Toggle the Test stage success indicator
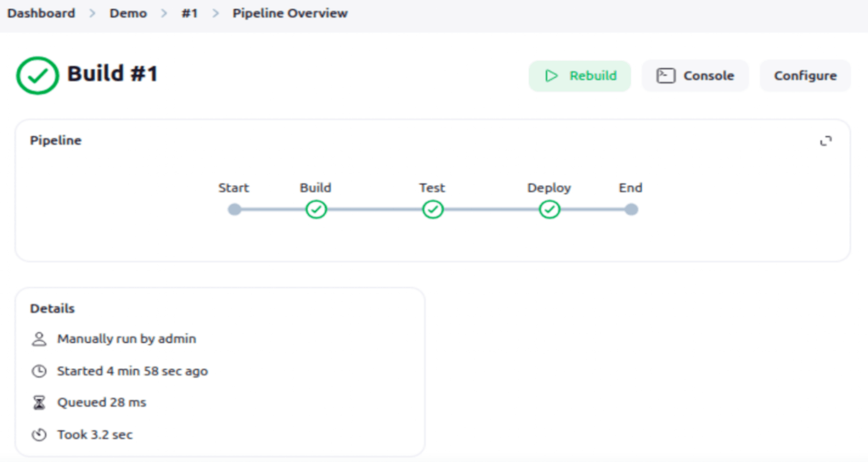The image size is (868, 462). click(x=432, y=209)
